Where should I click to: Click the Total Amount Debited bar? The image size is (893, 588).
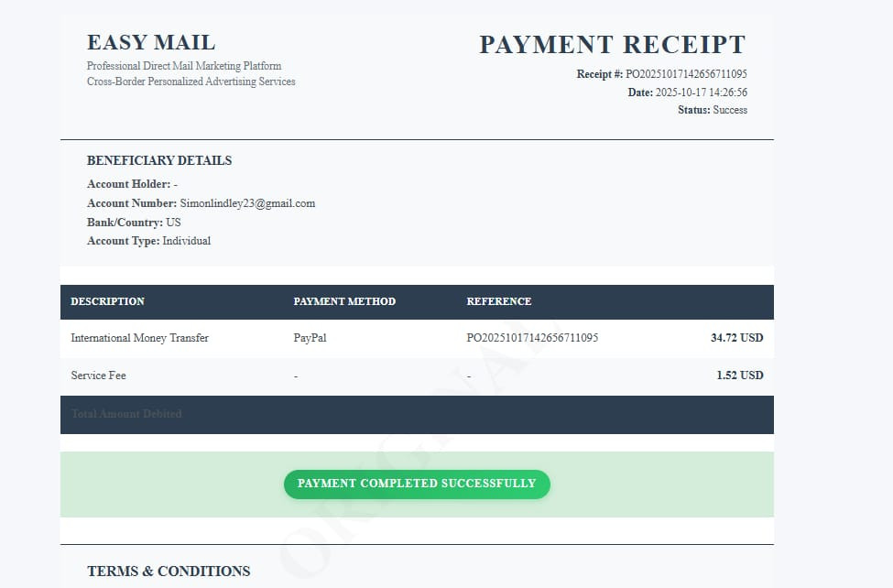pos(417,415)
